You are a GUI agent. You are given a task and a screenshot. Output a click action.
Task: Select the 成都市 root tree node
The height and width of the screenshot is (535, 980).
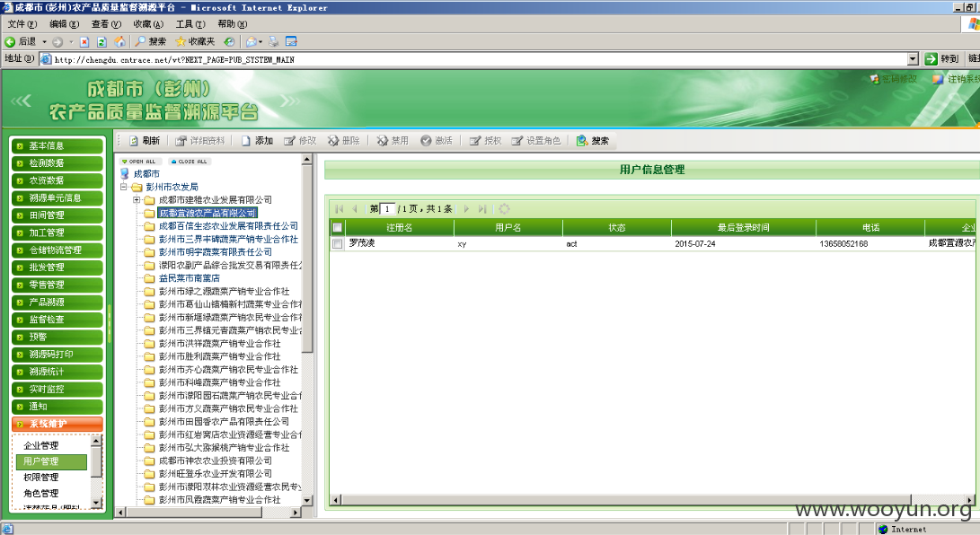click(x=146, y=173)
